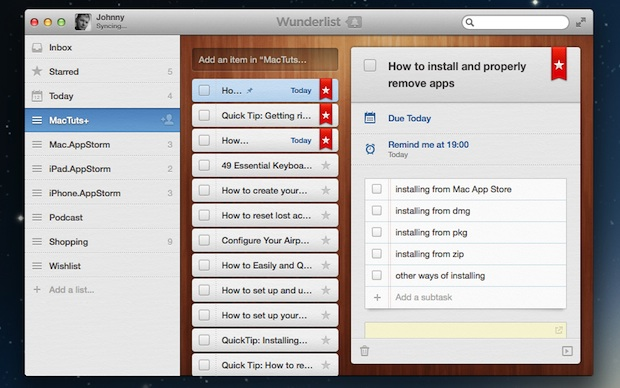The width and height of the screenshot is (620, 388).
Task: Delete task with trash icon
Action: [x=365, y=351]
